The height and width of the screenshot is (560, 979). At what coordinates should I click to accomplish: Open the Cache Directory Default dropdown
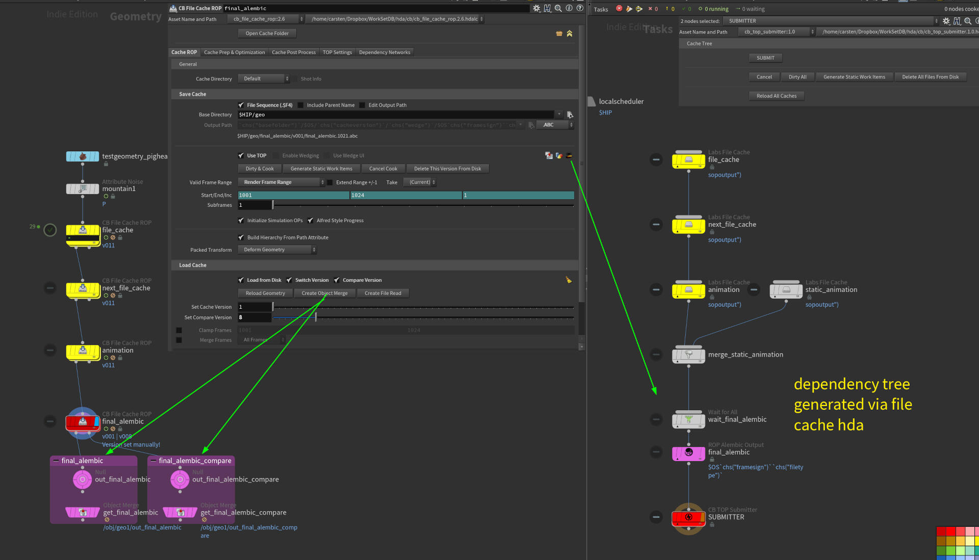click(x=264, y=79)
